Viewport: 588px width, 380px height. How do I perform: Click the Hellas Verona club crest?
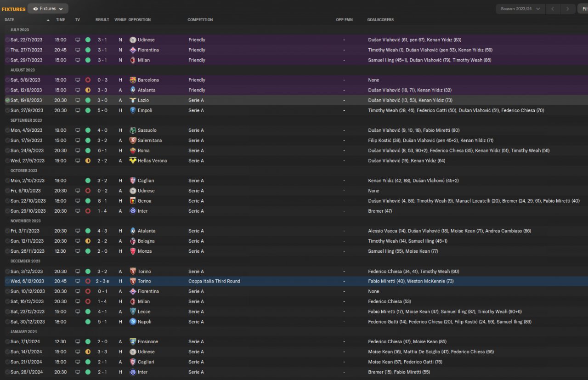(133, 161)
